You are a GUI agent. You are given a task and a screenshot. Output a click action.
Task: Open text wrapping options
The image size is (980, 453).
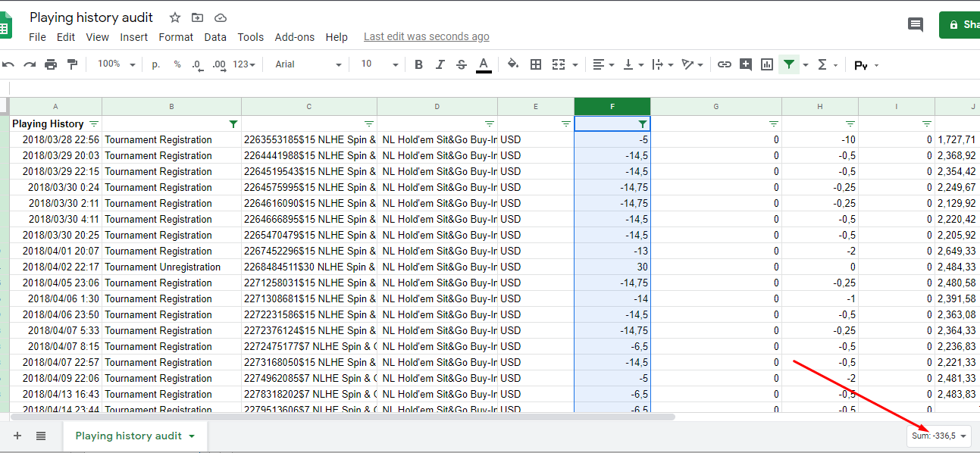tap(662, 64)
